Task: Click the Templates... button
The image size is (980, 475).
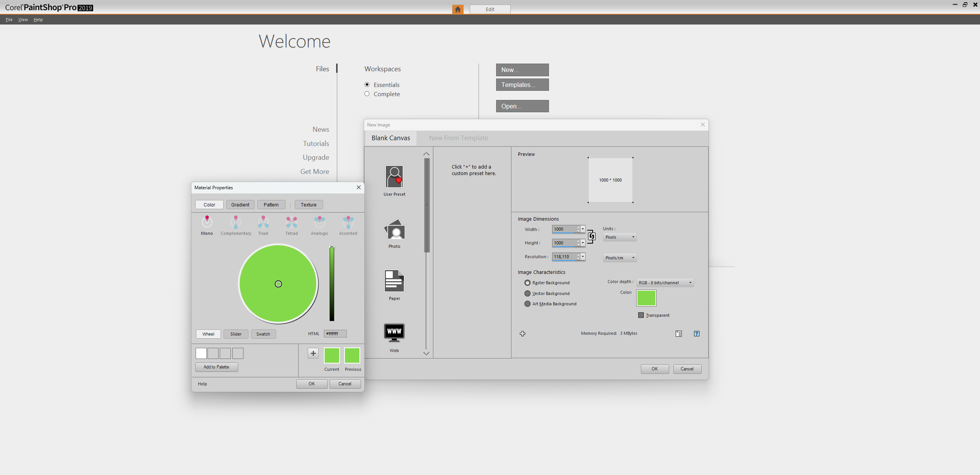Action: click(522, 85)
